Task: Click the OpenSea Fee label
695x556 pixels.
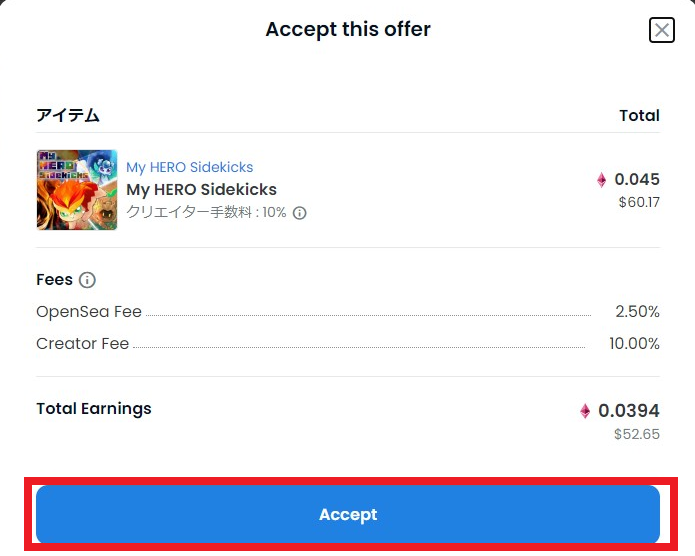Action: (89, 312)
